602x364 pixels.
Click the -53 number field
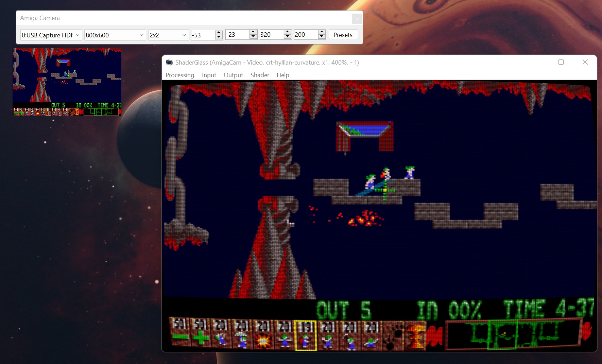point(203,35)
